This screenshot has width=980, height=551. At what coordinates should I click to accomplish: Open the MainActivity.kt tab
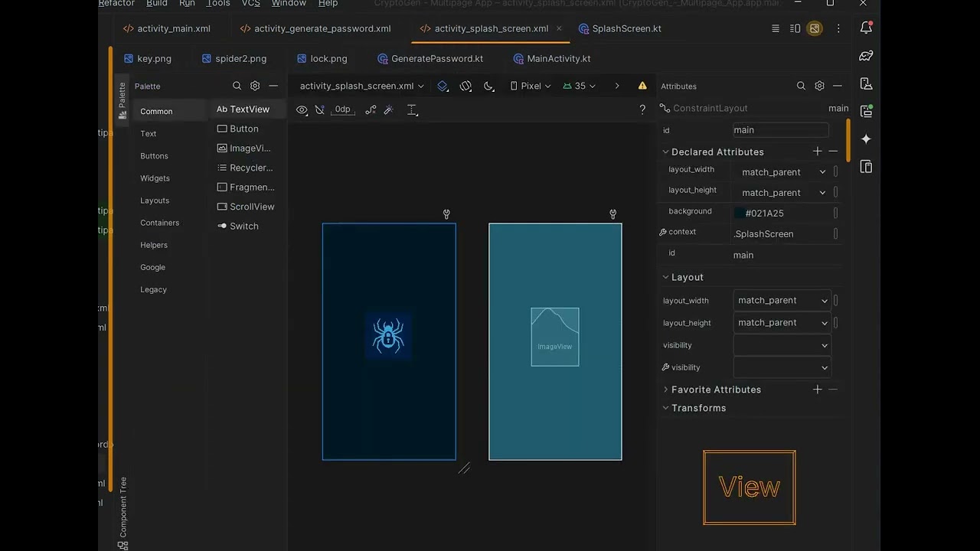pyautogui.click(x=552, y=58)
